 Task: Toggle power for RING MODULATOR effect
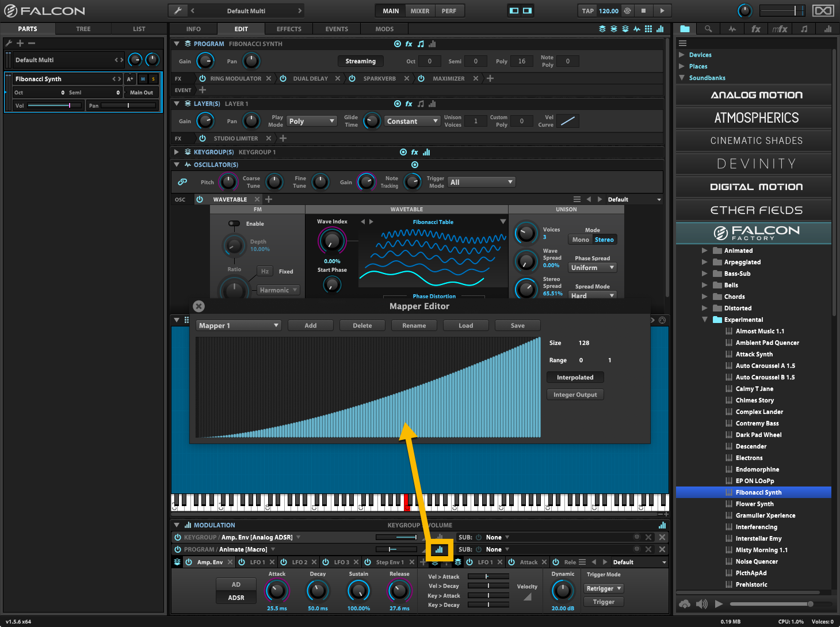203,78
